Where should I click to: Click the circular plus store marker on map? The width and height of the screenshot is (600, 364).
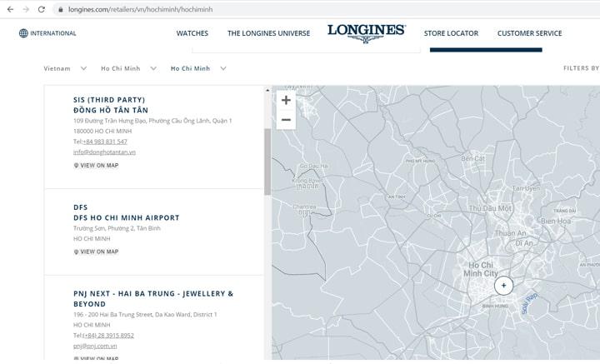(503, 285)
